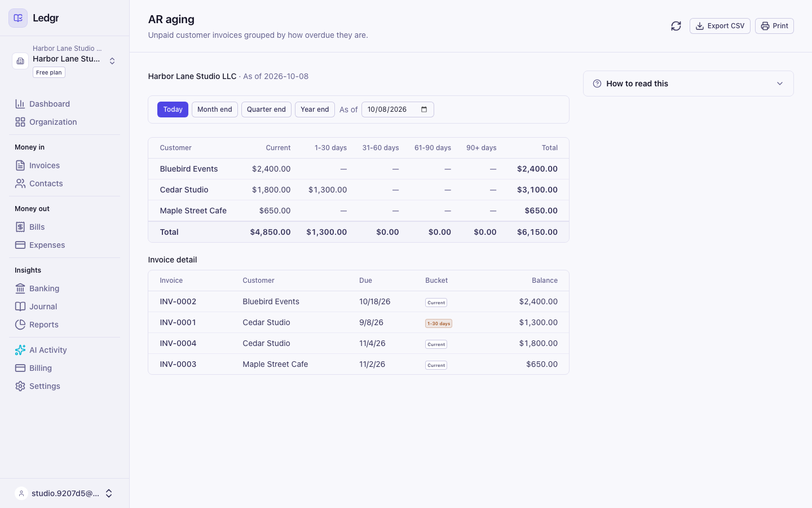Click the Bluebird Events customer row

359,169
